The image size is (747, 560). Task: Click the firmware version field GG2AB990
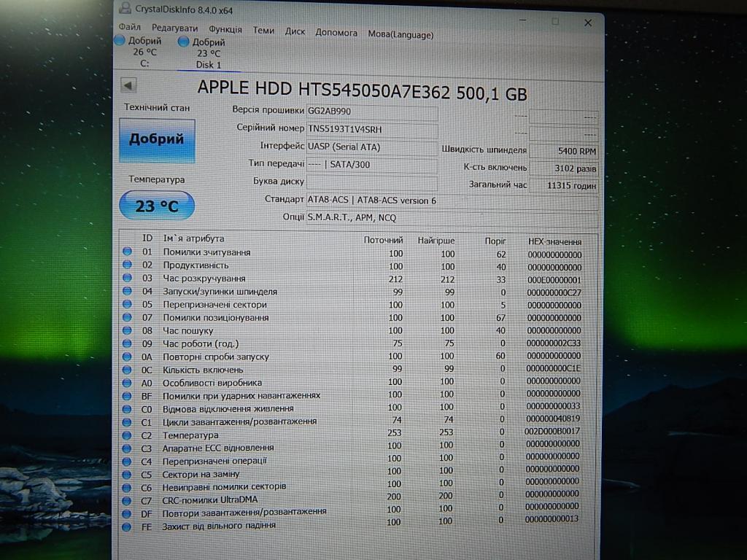[371, 112]
